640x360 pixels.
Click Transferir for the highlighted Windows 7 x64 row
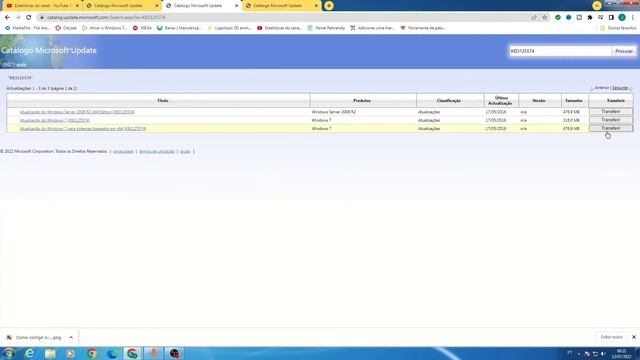coord(611,128)
